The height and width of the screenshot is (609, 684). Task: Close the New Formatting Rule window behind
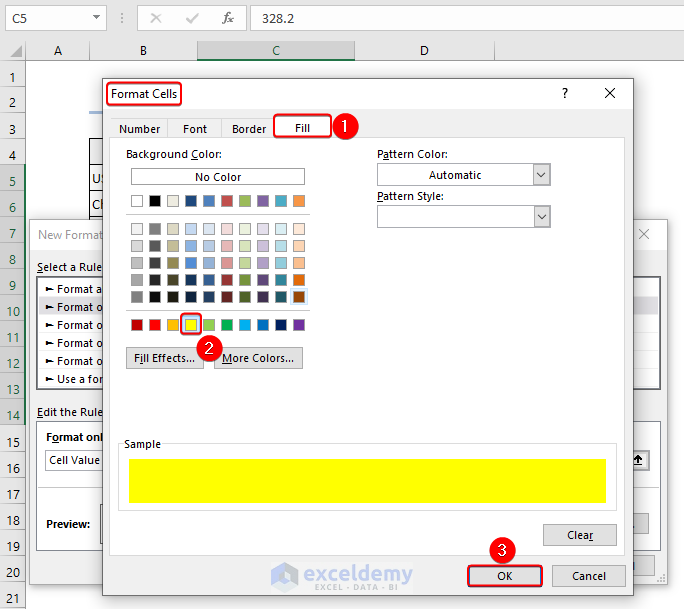644,234
